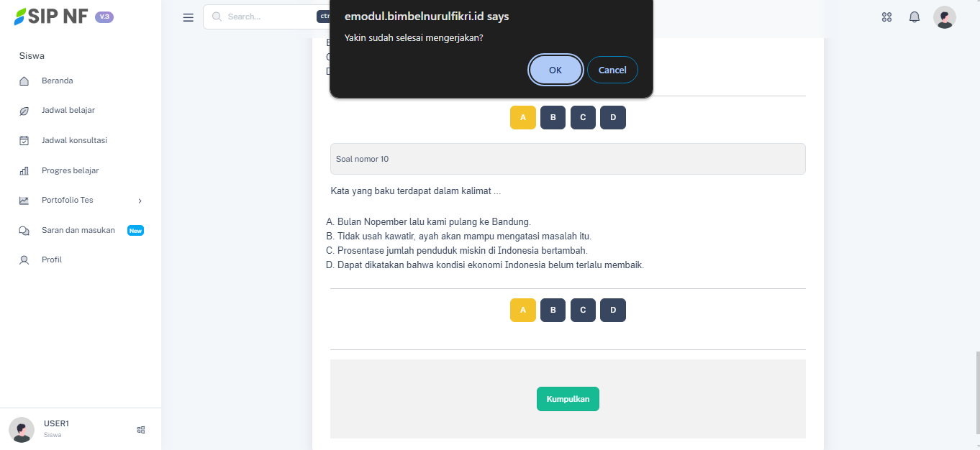Click the Beranda home icon
Image resolution: width=980 pixels, height=450 pixels.
24,81
